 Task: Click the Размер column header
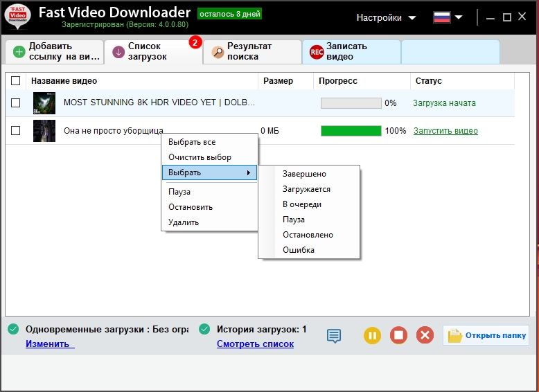point(285,81)
